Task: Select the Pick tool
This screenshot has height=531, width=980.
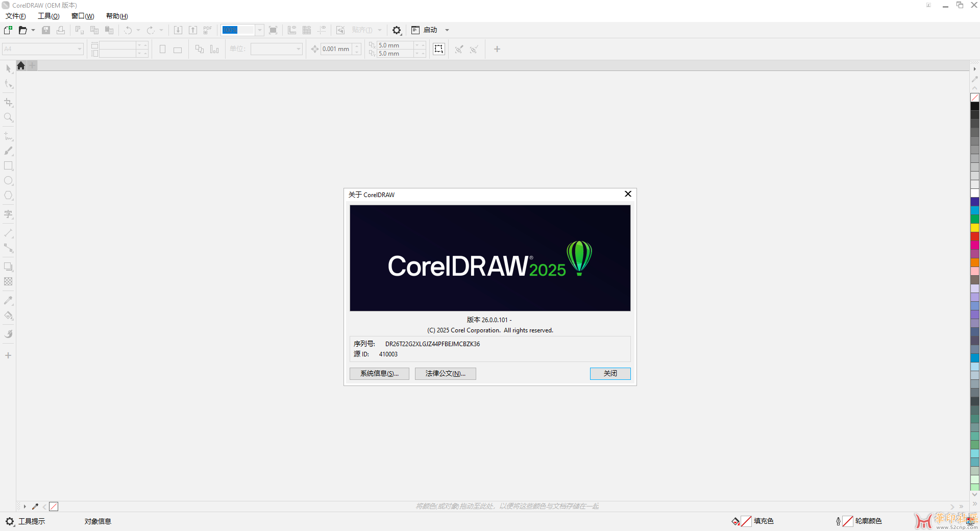Action: click(x=8, y=68)
